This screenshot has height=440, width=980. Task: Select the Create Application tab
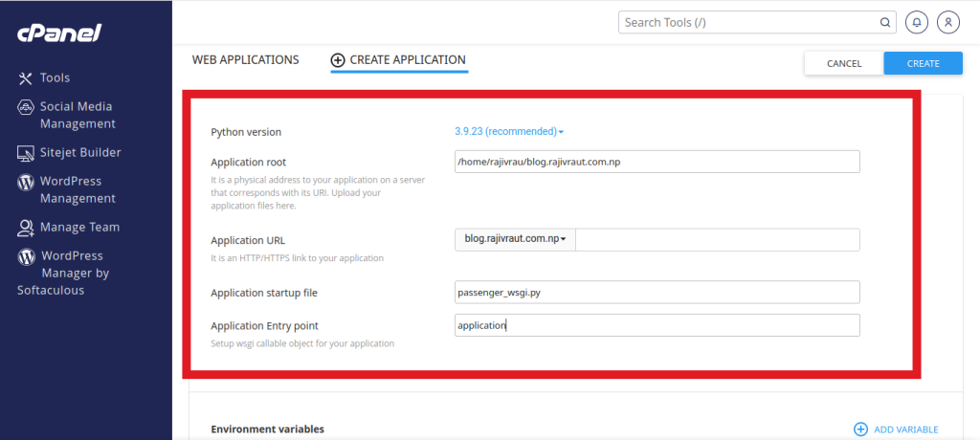point(399,60)
